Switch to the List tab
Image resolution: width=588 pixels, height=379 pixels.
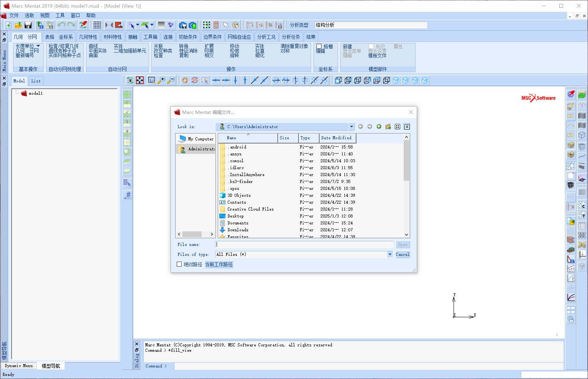click(36, 81)
